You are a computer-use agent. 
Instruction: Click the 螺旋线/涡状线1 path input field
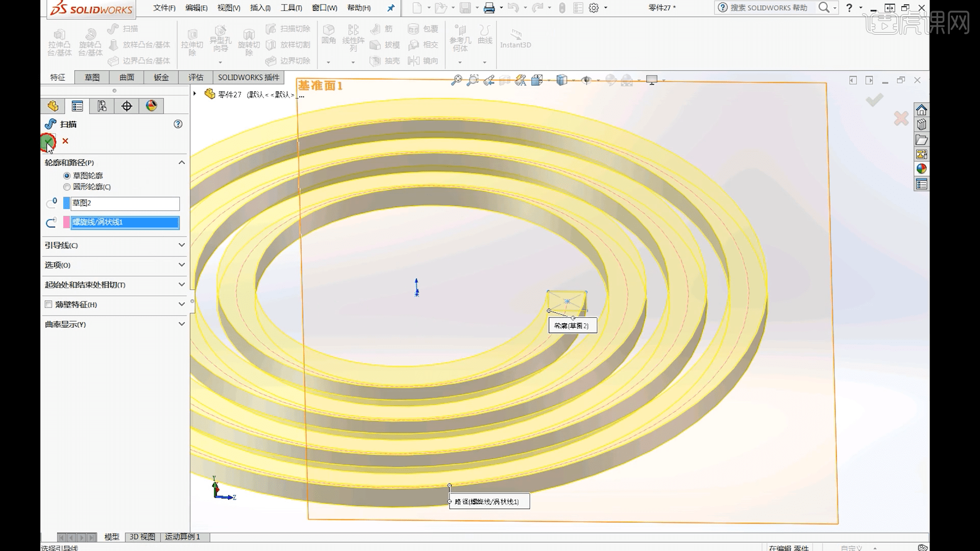click(124, 222)
